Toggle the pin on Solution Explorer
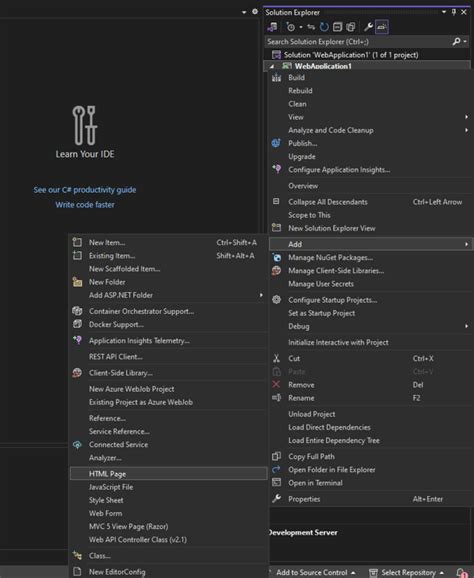 (x=454, y=12)
